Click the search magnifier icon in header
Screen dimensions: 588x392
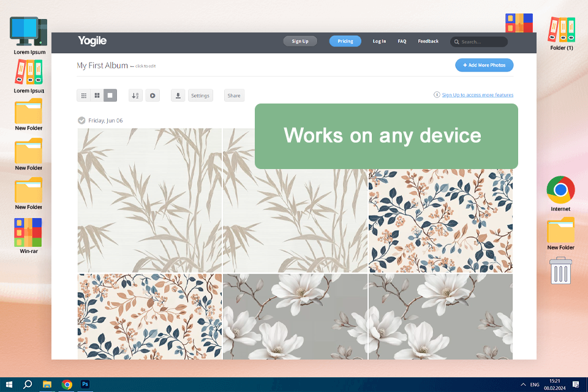click(x=456, y=42)
